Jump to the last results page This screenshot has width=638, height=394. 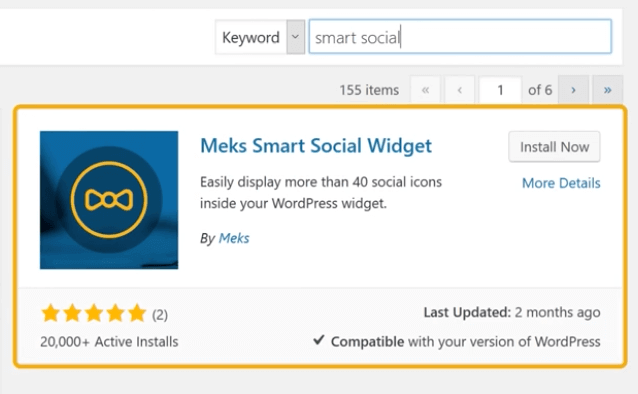[607, 90]
